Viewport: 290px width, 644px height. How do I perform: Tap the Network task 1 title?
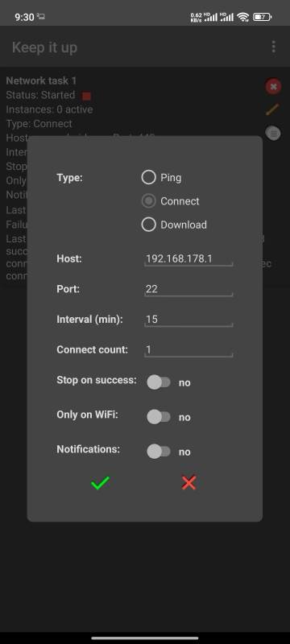tap(41, 80)
